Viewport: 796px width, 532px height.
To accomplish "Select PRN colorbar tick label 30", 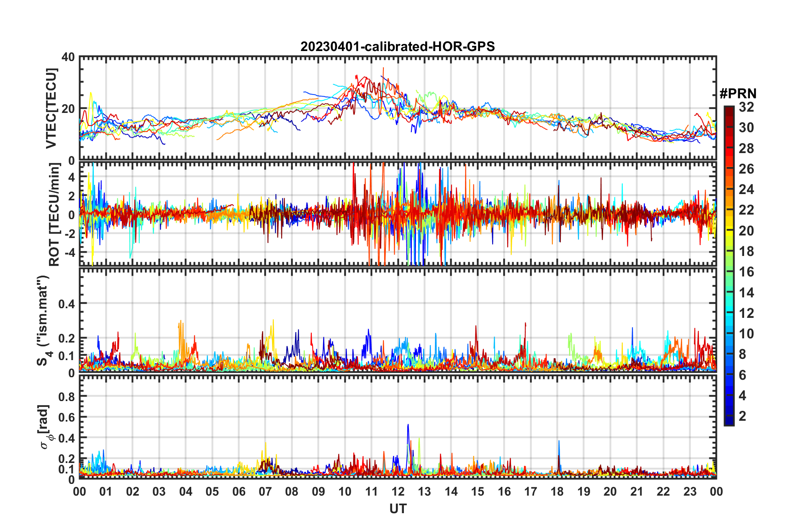I will click(746, 128).
